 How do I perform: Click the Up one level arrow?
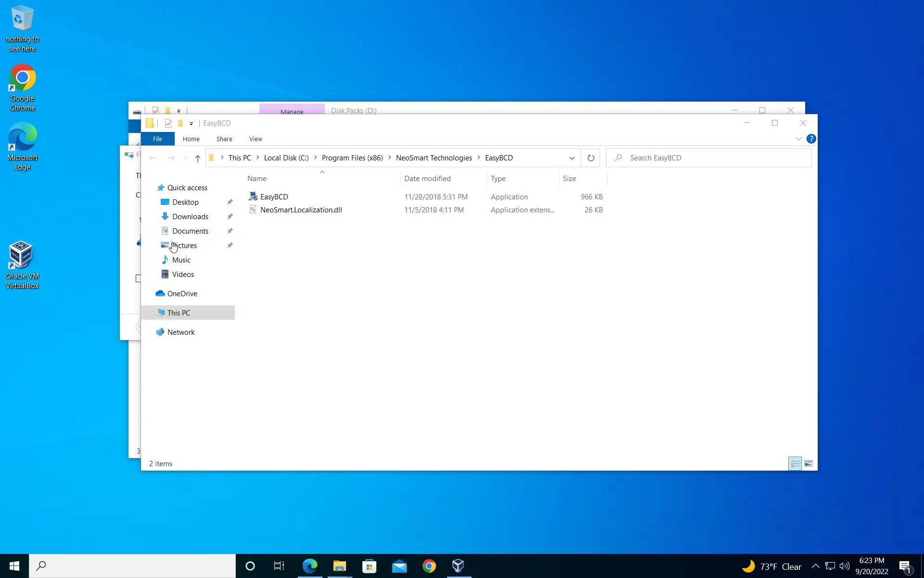click(197, 158)
